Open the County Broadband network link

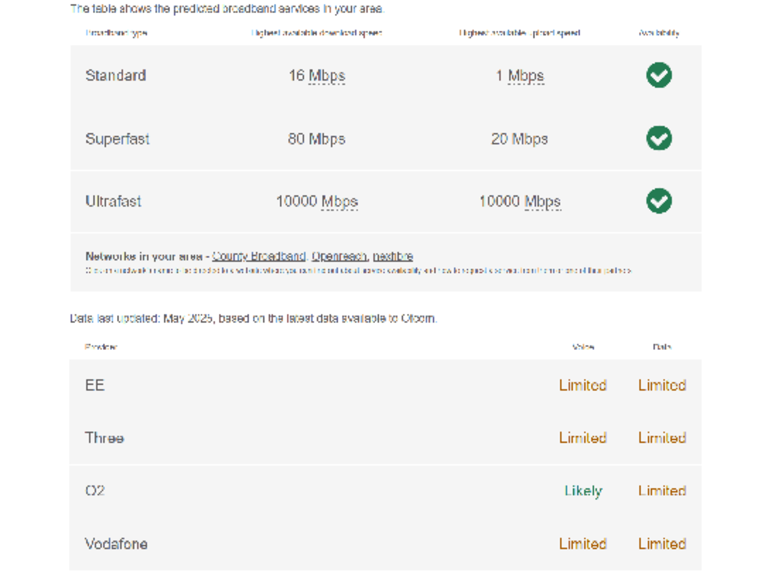click(259, 256)
